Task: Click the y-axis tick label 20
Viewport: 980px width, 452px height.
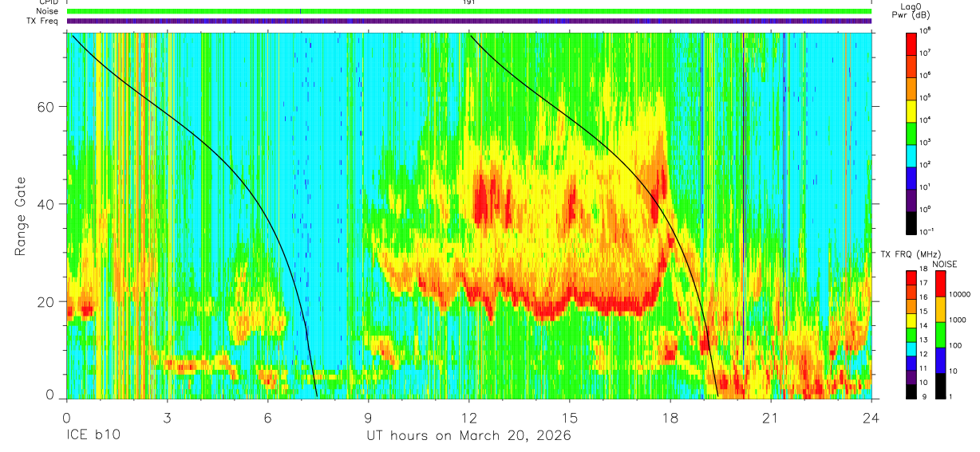Action: coord(45,301)
